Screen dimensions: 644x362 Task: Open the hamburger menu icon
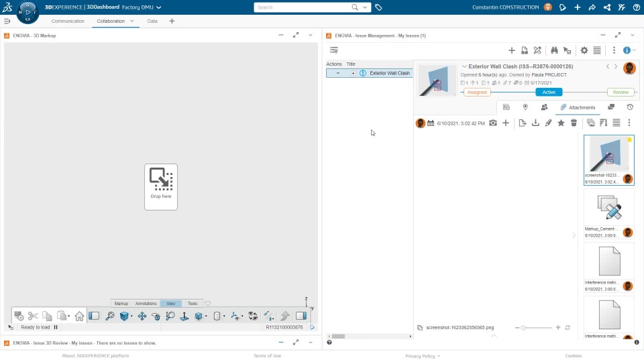coord(7,21)
